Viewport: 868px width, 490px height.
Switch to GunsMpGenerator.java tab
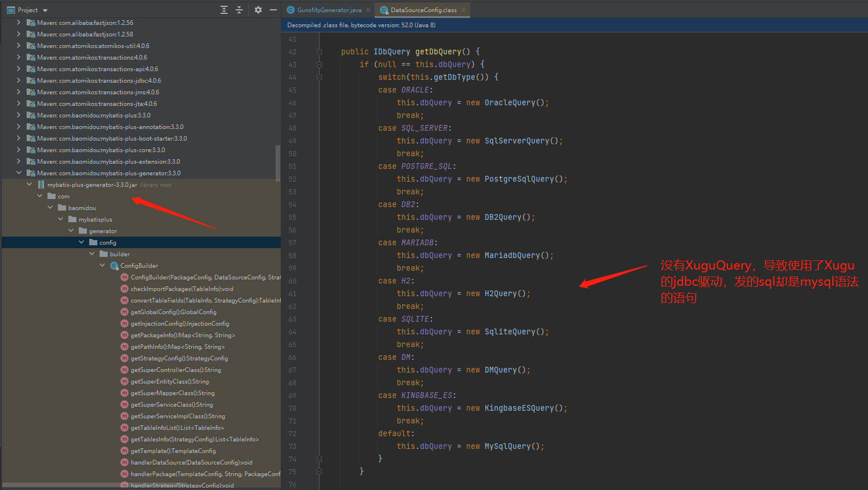pyautogui.click(x=329, y=10)
